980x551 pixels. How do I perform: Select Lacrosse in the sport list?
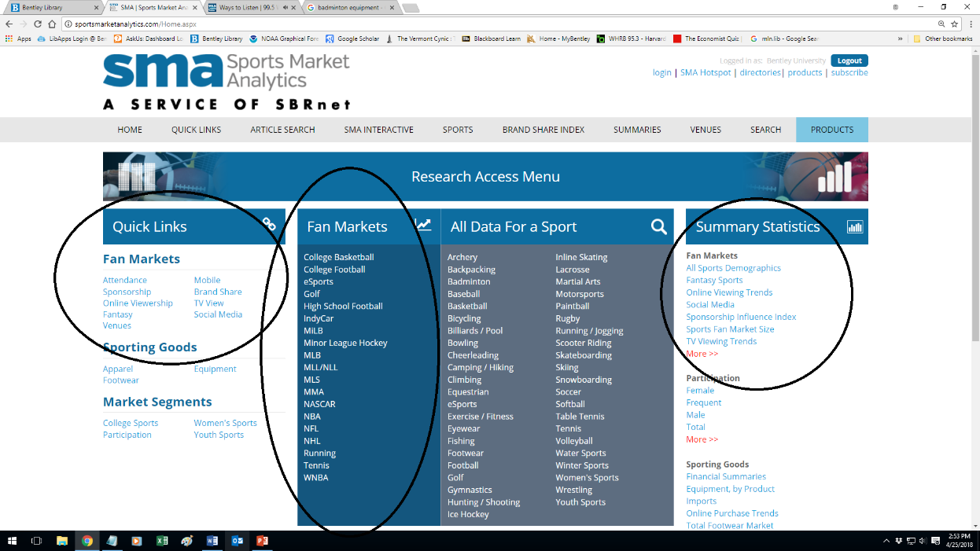[573, 270]
